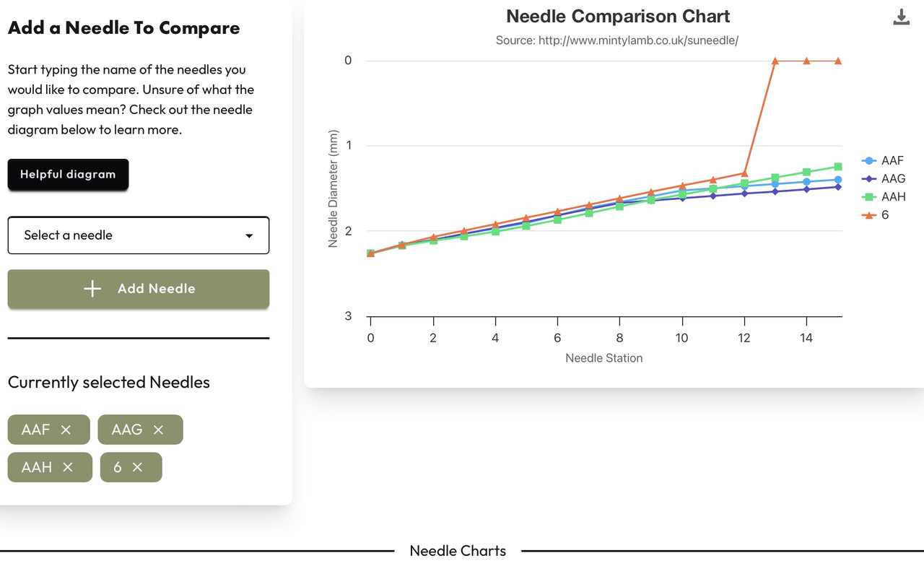Remove the AAG needle chip
Image resolution: width=924 pixels, height=561 pixels.
click(x=158, y=430)
